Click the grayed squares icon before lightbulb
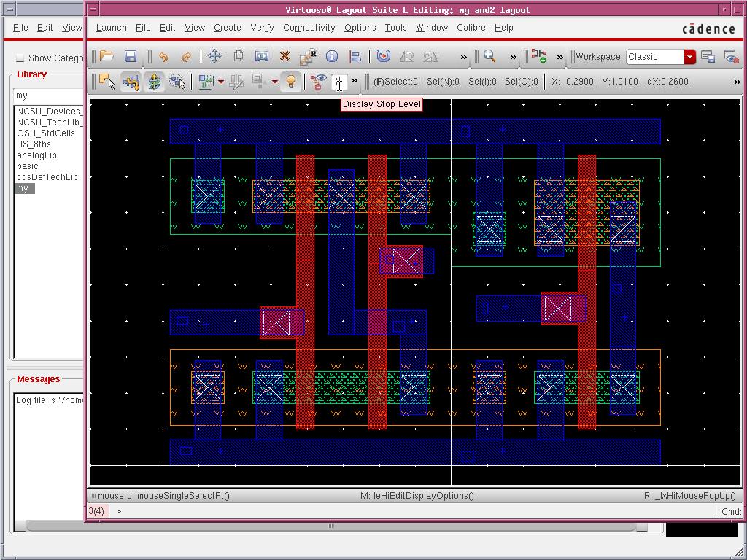The width and height of the screenshot is (747, 560). (258, 81)
